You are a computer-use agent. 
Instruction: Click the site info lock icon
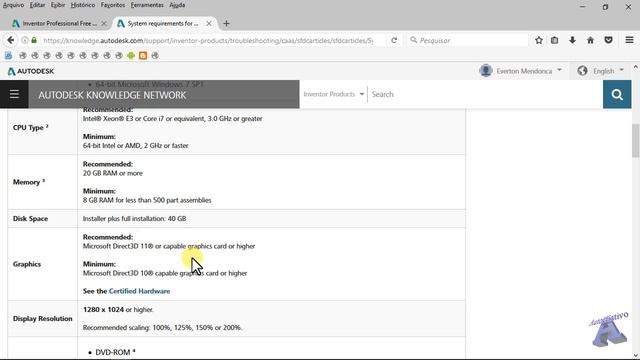click(34, 40)
